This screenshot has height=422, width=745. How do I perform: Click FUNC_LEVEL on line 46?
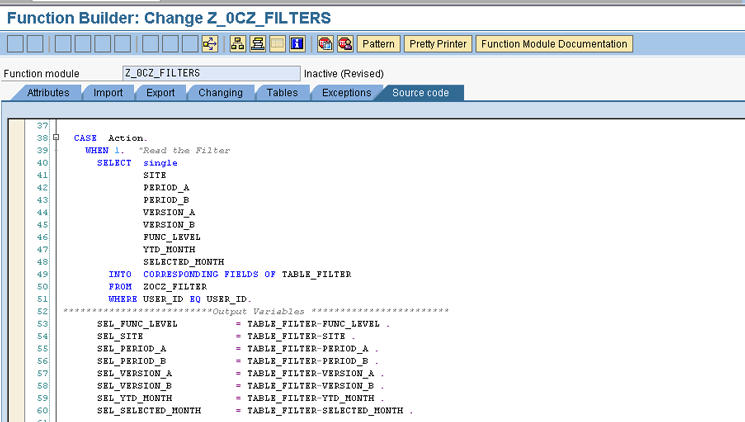click(x=172, y=237)
